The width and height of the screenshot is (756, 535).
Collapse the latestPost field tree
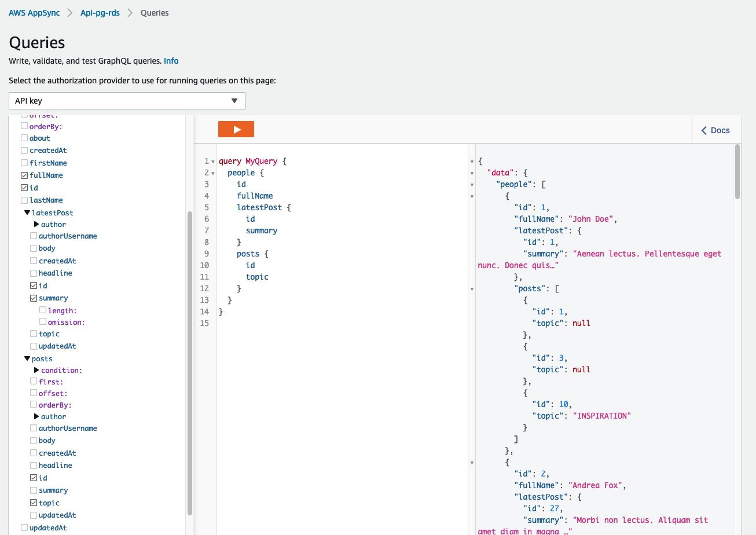coord(27,212)
